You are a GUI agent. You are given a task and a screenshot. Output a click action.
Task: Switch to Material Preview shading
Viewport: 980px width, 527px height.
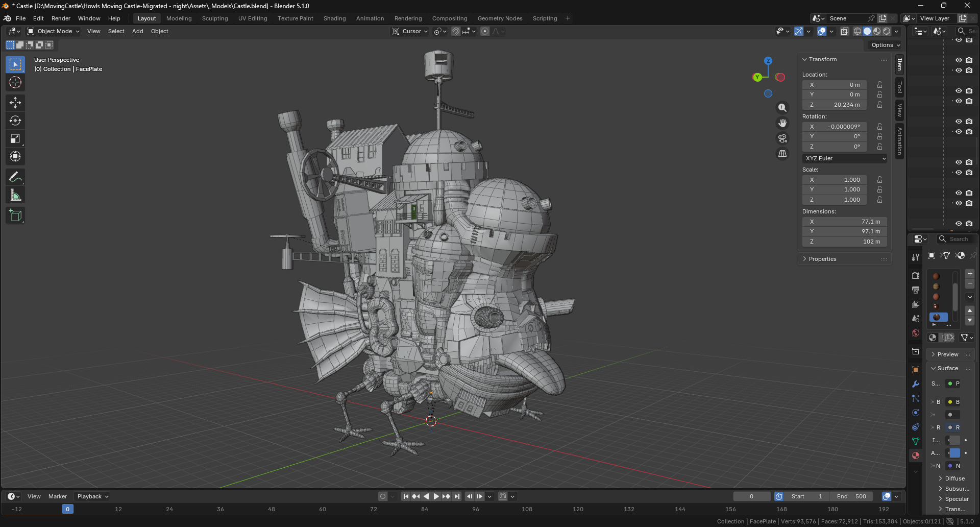click(877, 31)
